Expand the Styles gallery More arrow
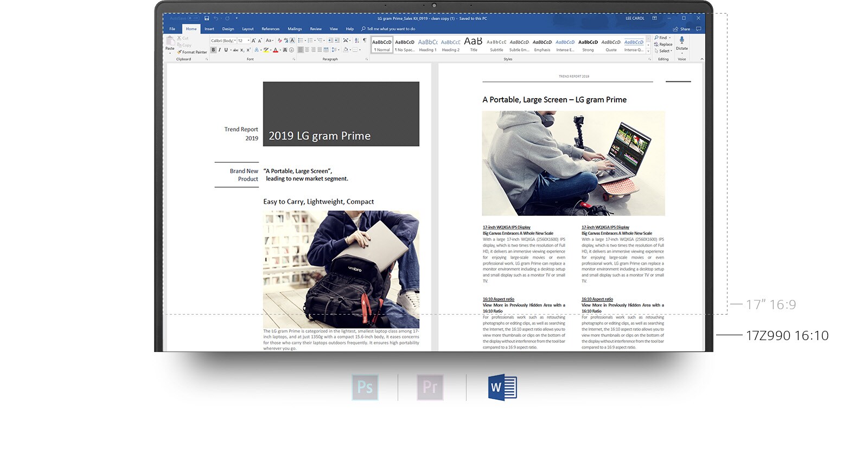Image resolution: width=868 pixels, height=454 pixels. click(x=648, y=51)
